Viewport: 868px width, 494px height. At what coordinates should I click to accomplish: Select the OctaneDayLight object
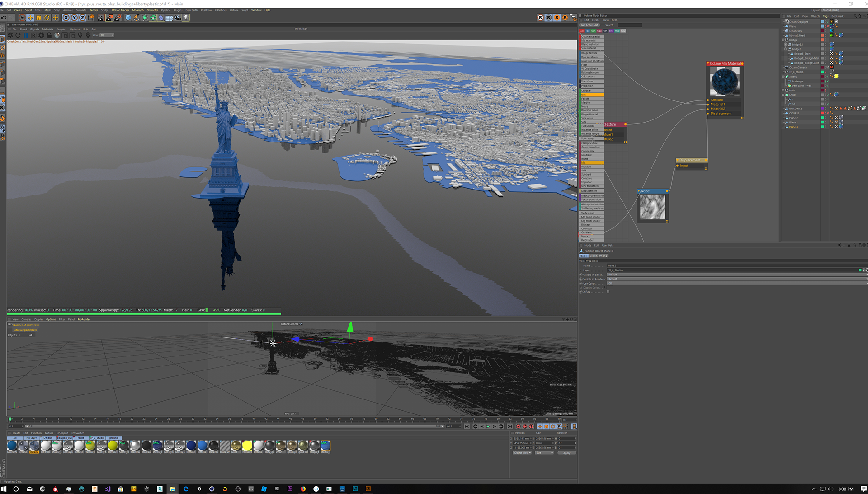point(798,22)
